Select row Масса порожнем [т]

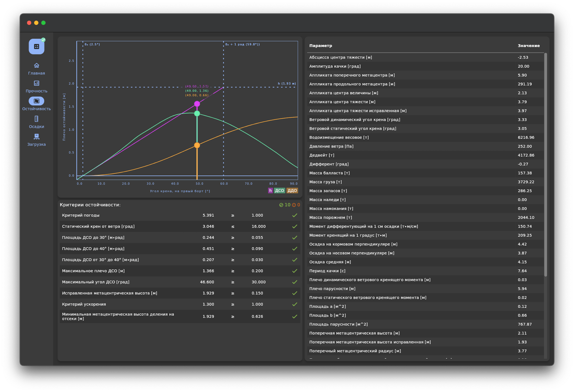[x=425, y=218]
